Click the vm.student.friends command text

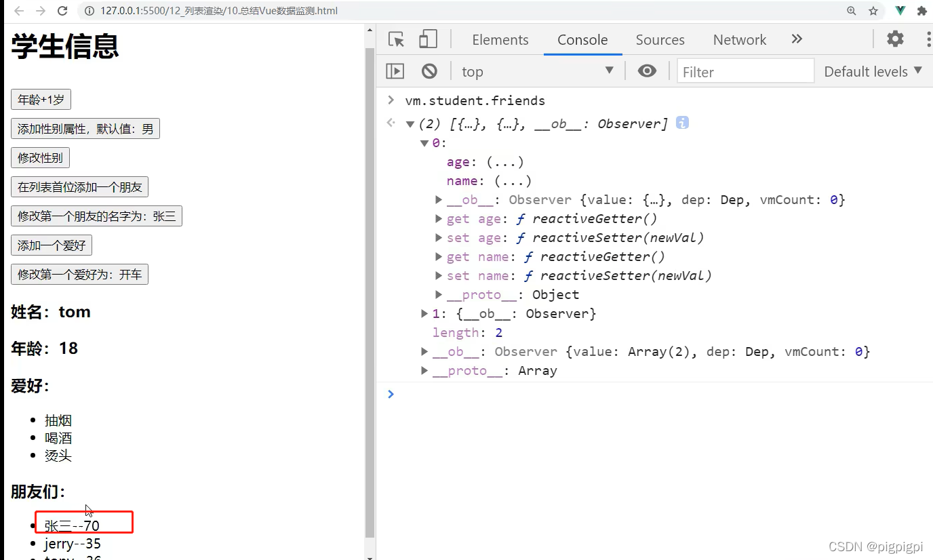pyautogui.click(x=475, y=101)
